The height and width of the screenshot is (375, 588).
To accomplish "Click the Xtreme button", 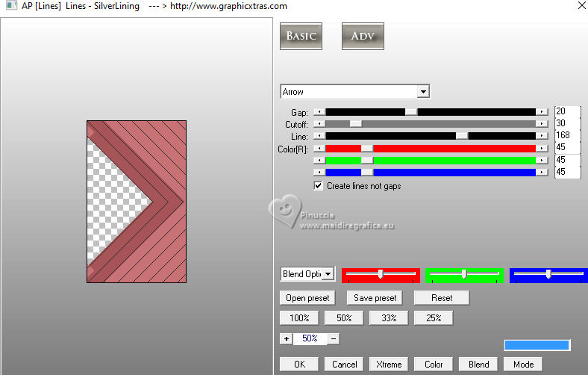I will [x=389, y=365].
